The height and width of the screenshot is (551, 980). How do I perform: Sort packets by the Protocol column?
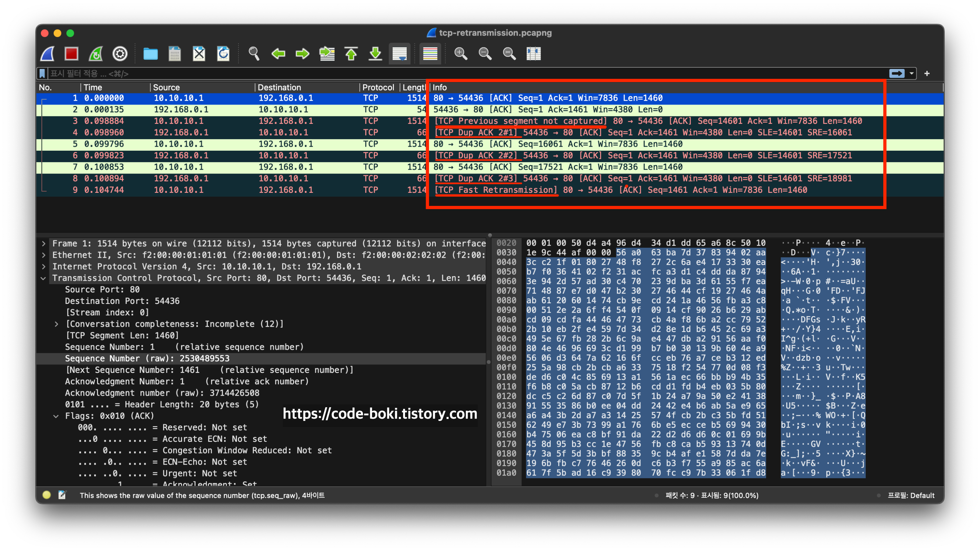(x=378, y=88)
